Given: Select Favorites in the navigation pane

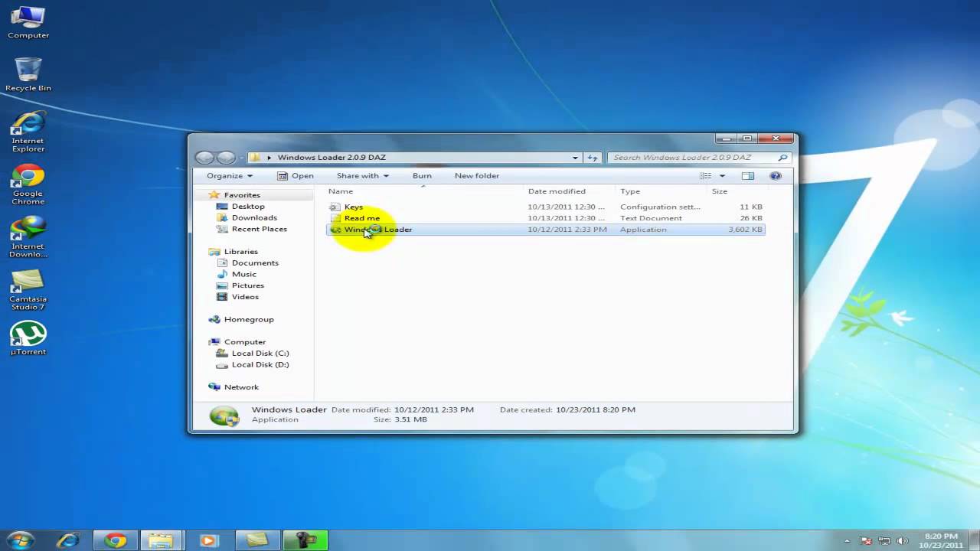Looking at the screenshot, I should click(242, 195).
